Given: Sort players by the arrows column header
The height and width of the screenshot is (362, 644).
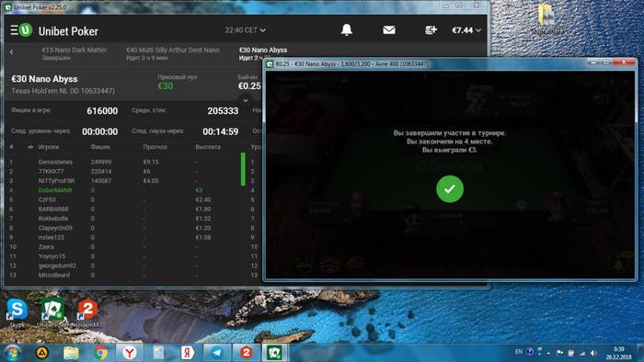Looking at the screenshot, I should [x=30, y=147].
